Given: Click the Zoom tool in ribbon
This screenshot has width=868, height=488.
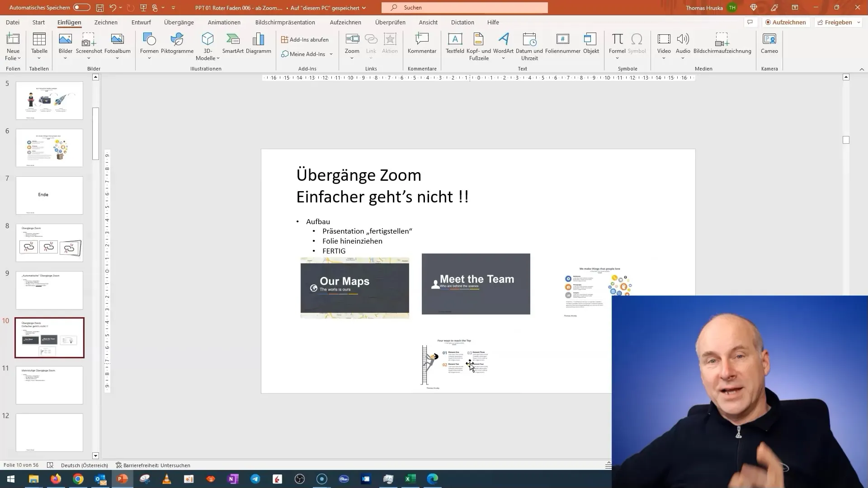Looking at the screenshot, I should point(352,45).
